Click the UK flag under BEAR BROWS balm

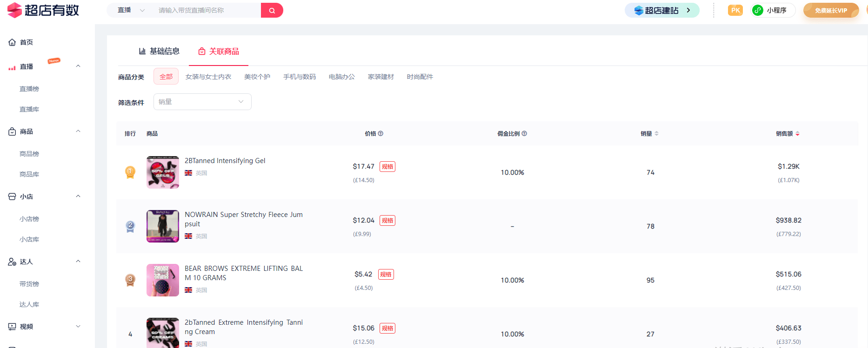click(188, 290)
